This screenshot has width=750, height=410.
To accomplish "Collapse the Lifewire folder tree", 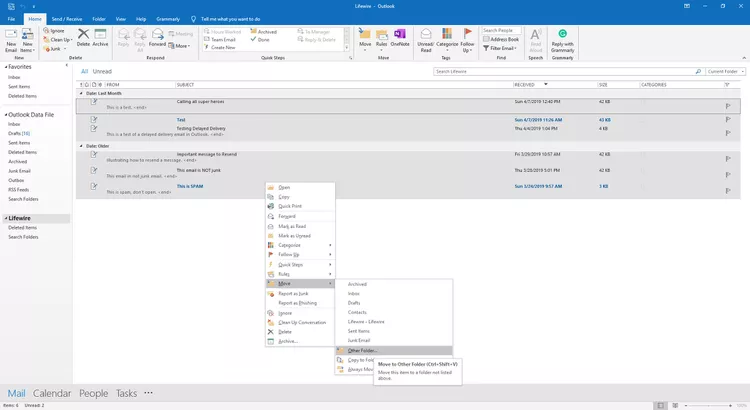I will coord(6,218).
